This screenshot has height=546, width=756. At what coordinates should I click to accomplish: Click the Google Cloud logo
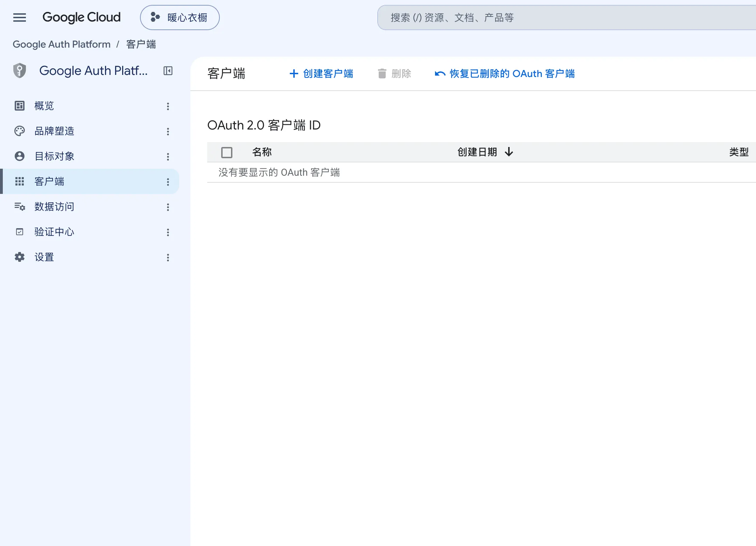click(81, 17)
